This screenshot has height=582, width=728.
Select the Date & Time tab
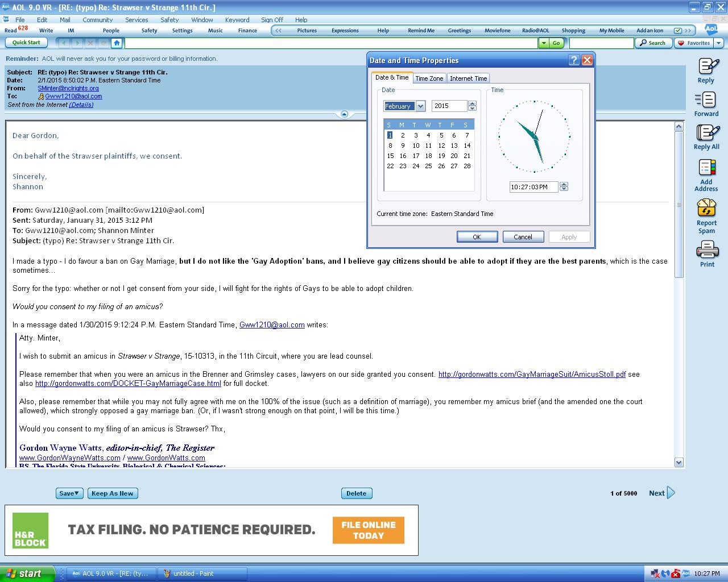392,77
